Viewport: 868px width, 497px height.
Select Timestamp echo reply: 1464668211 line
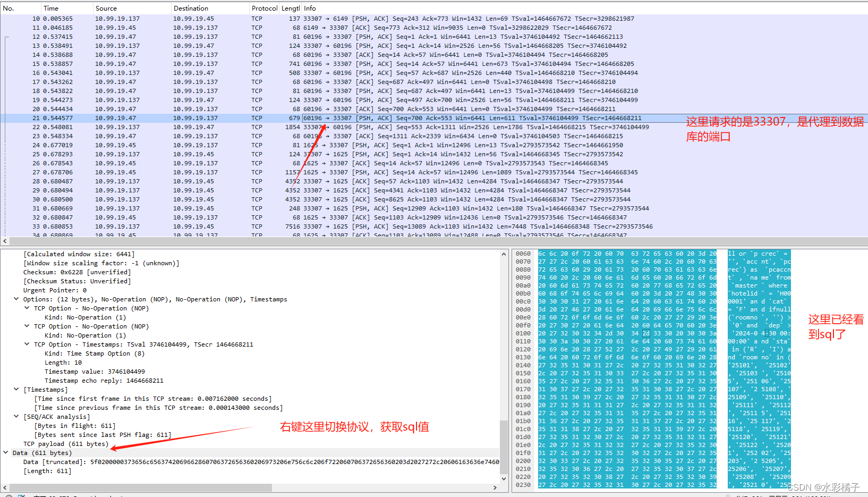(x=104, y=381)
